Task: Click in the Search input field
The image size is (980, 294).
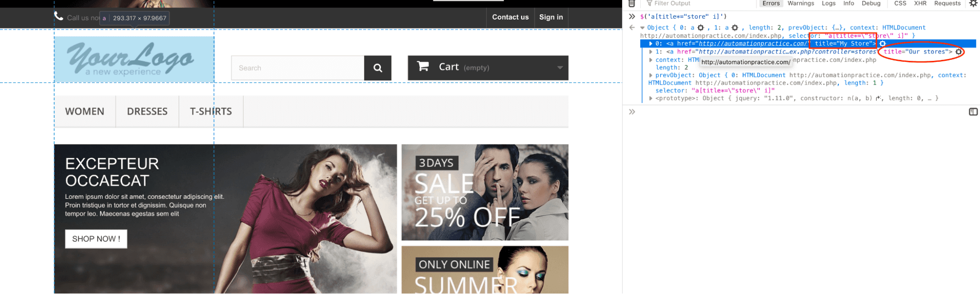Action: (298, 68)
